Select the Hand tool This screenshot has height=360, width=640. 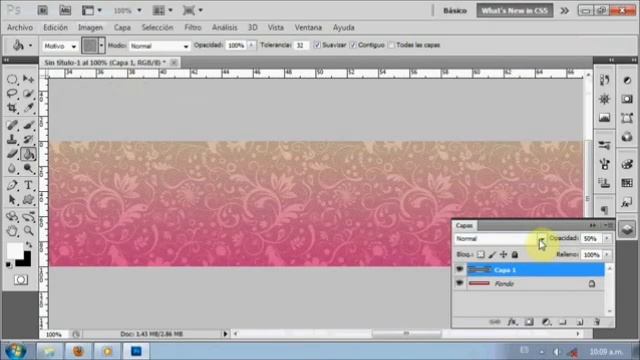point(12,231)
